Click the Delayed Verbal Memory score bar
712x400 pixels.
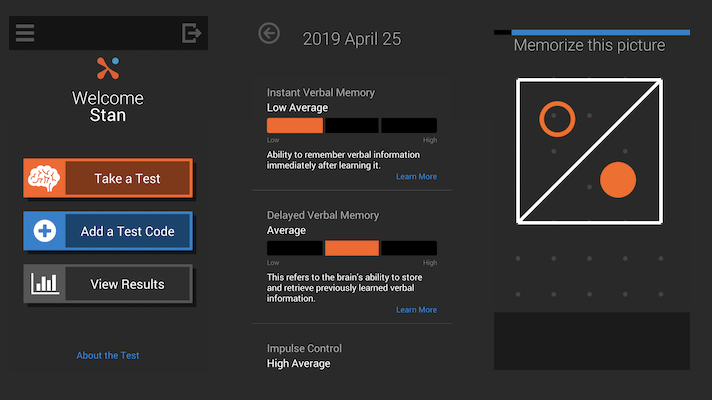pyautogui.click(x=352, y=248)
